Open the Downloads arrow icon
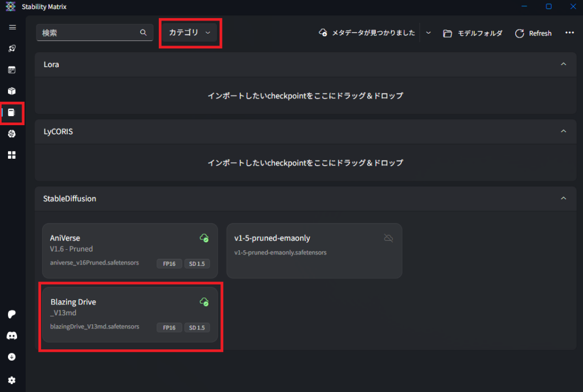 (12, 357)
